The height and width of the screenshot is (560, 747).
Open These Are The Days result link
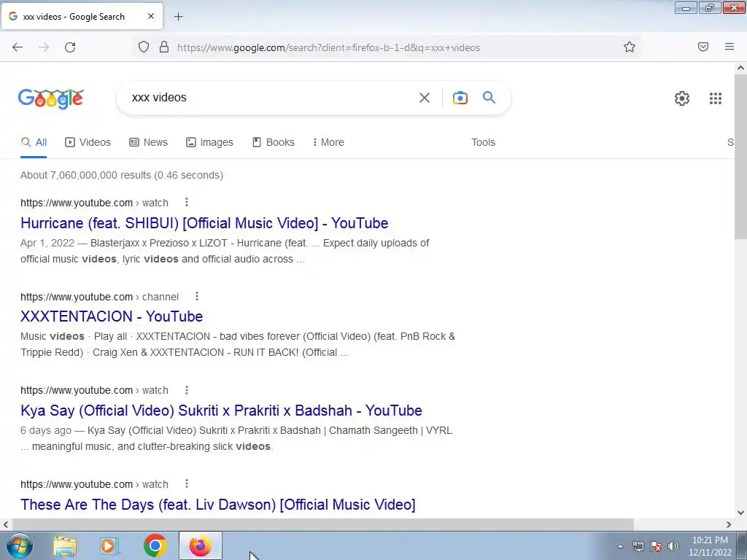[x=217, y=505]
